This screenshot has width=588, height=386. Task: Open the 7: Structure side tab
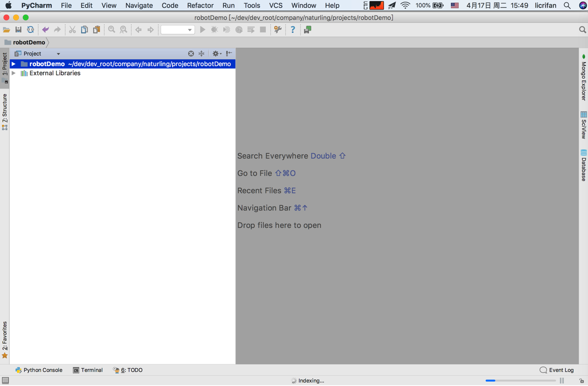click(5, 112)
